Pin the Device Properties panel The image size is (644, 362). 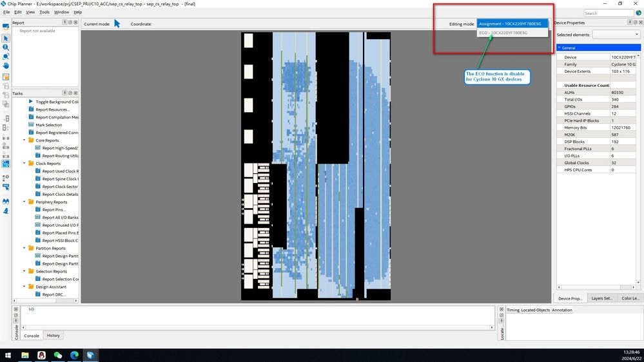pos(630,22)
